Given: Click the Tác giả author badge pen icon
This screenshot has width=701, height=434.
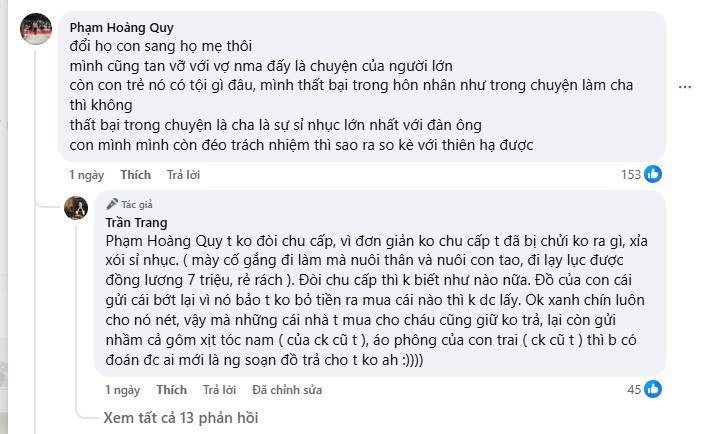Looking at the screenshot, I should [x=111, y=203].
